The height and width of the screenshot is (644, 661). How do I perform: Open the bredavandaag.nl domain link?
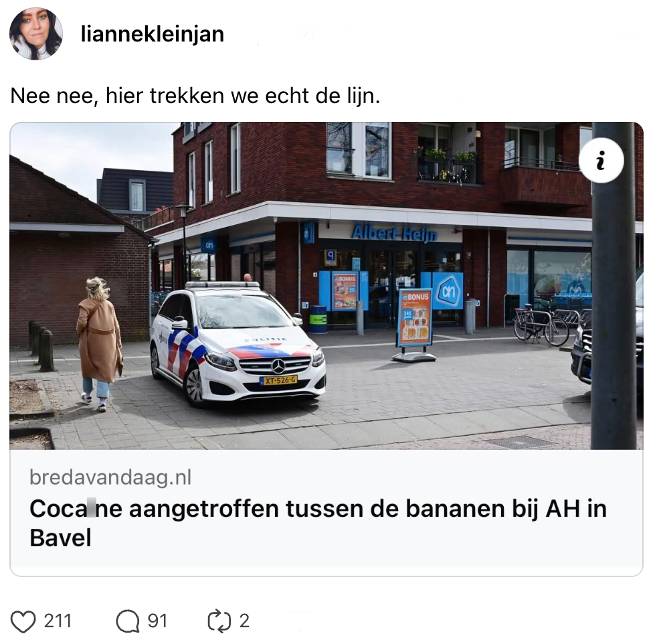coord(110,477)
